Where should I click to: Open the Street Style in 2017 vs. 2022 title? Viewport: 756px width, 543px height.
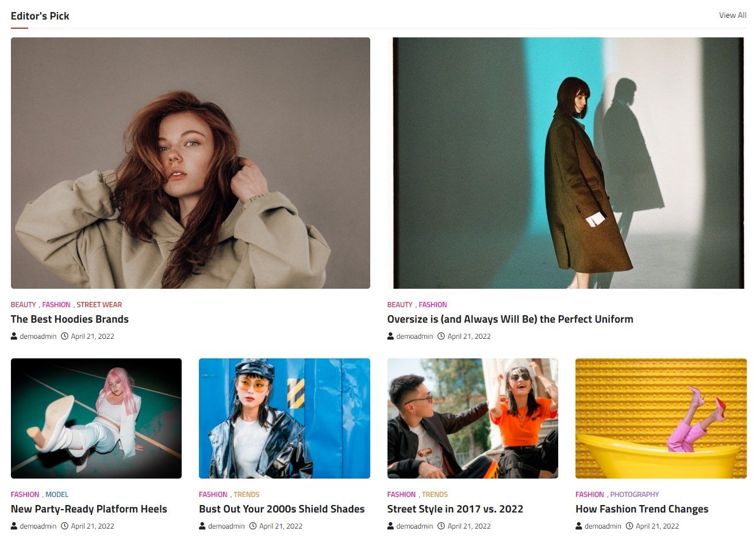click(x=455, y=509)
